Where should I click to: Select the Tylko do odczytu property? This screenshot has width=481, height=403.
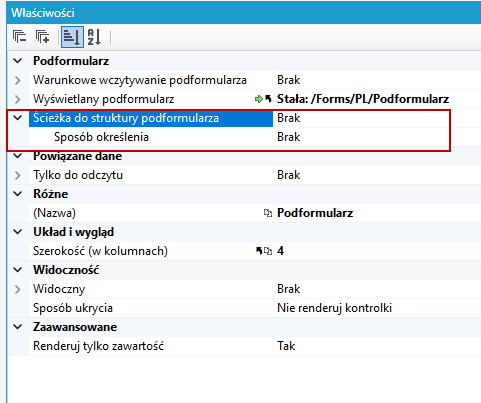pos(78,175)
